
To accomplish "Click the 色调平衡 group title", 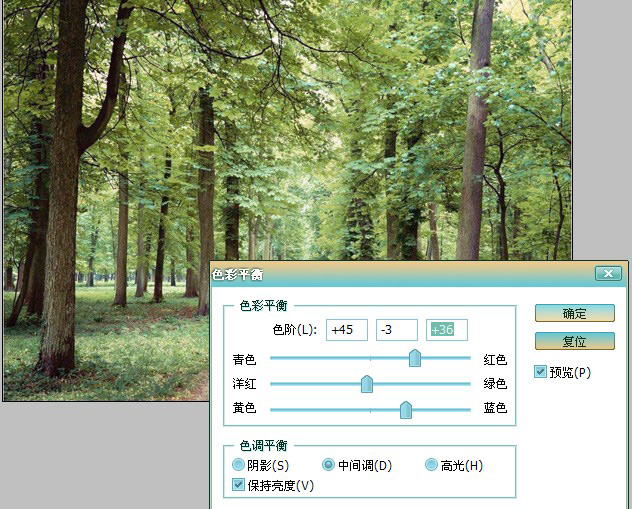I will pyautogui.click(x=263, y=445).
